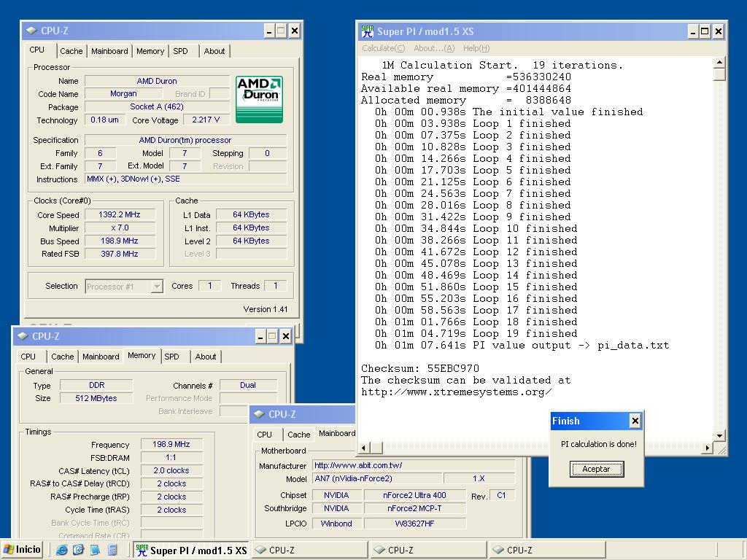This screenshot has height=560, width=747.
Task: Click Aceptar in the Finish dialog
Action: pos(597,469)
